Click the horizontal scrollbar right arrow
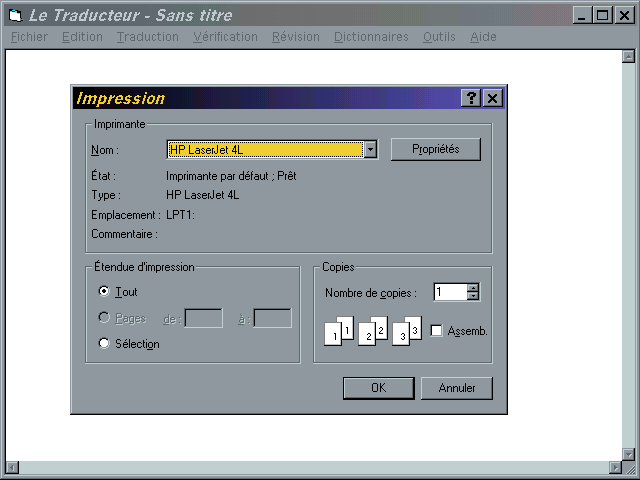 point(615,467)
